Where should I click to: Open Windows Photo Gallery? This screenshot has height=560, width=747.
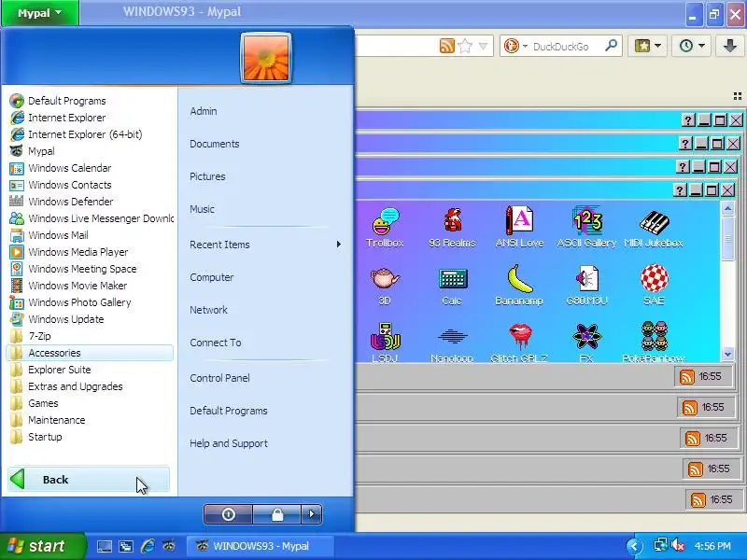[90, 302]
